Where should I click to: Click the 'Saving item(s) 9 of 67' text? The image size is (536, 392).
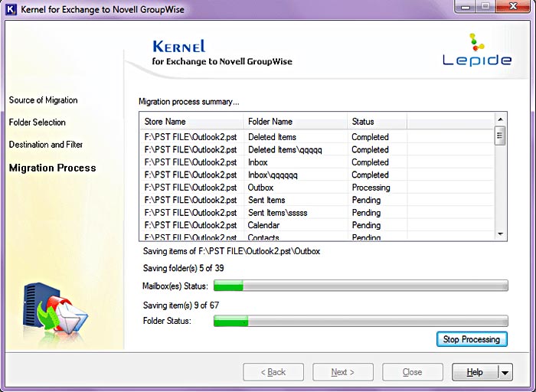tap(181, 305)
